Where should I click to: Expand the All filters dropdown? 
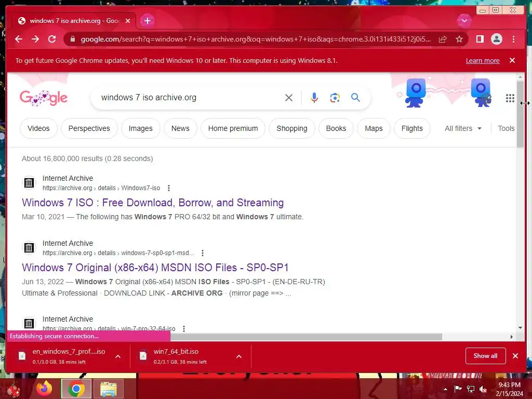463,128
